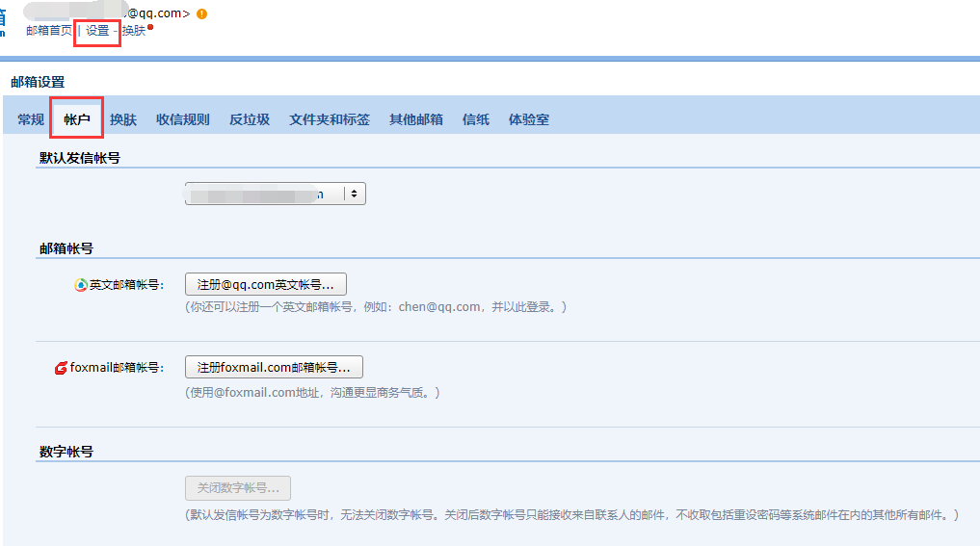Click the QQ icon beside 英文邮箱帐号
This screenshot has height=546, width=980.
[x=81, y=285]
